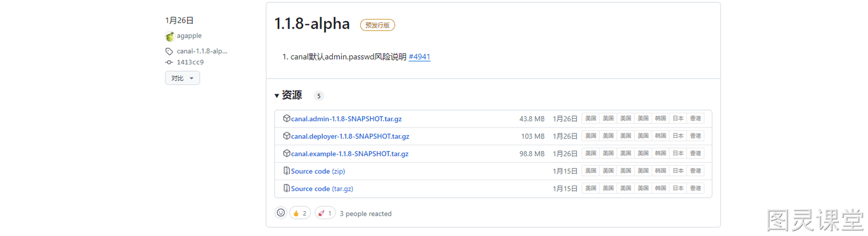The image size is (868, 236).
Task: Click the commit icon beside 1413cc9
Action: [x=169, y=62]
